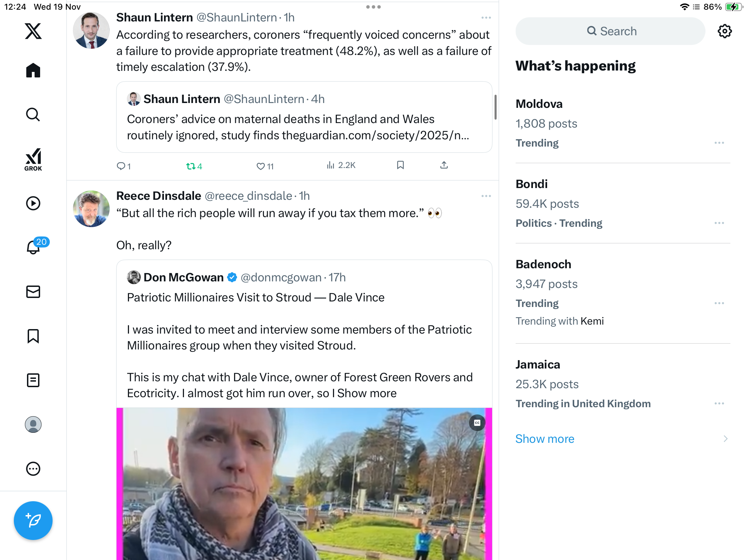Open more options for Moldova trend
This screenshot has height=560, width=747.
719,143
